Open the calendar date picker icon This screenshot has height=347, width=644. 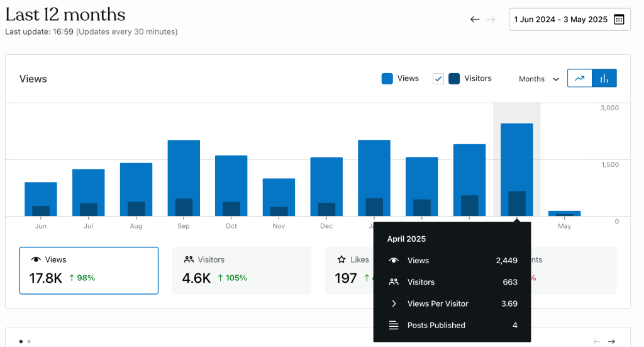click(x=619, y=20)
